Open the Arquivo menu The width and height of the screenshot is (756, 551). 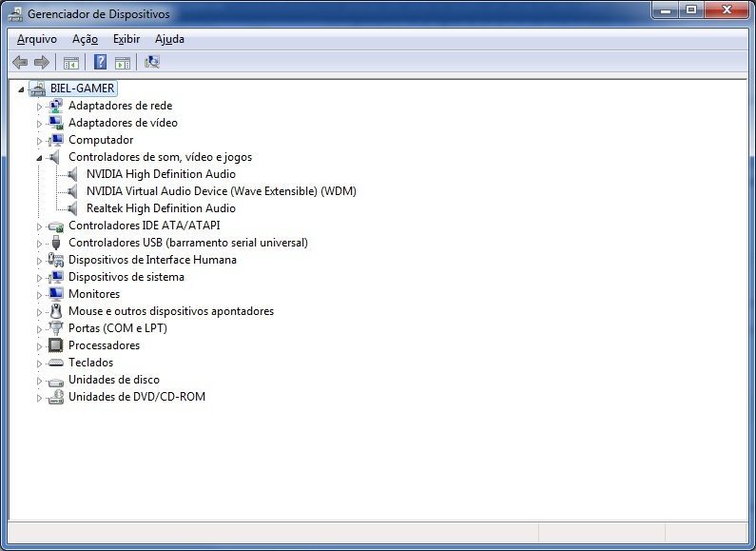point(37,39)
